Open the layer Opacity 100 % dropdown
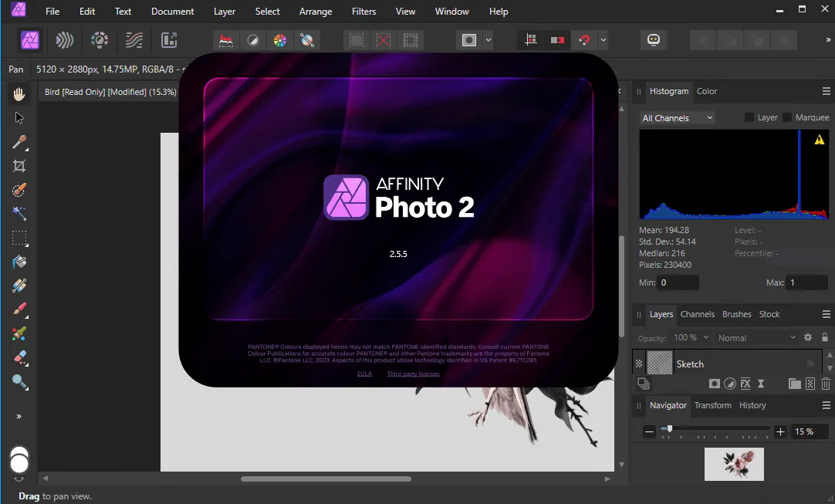Viewport: 835px width, 504px height. coord(691,338)
